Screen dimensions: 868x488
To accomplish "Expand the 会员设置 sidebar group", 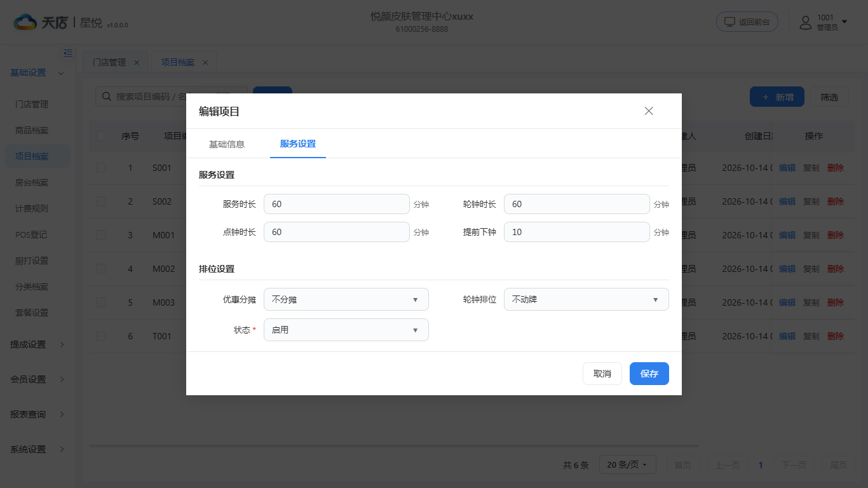I will click(37, 379).
